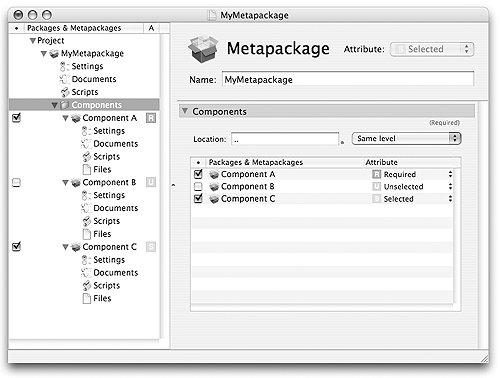
Task: Click the Name text field
Action: point(348,80)
